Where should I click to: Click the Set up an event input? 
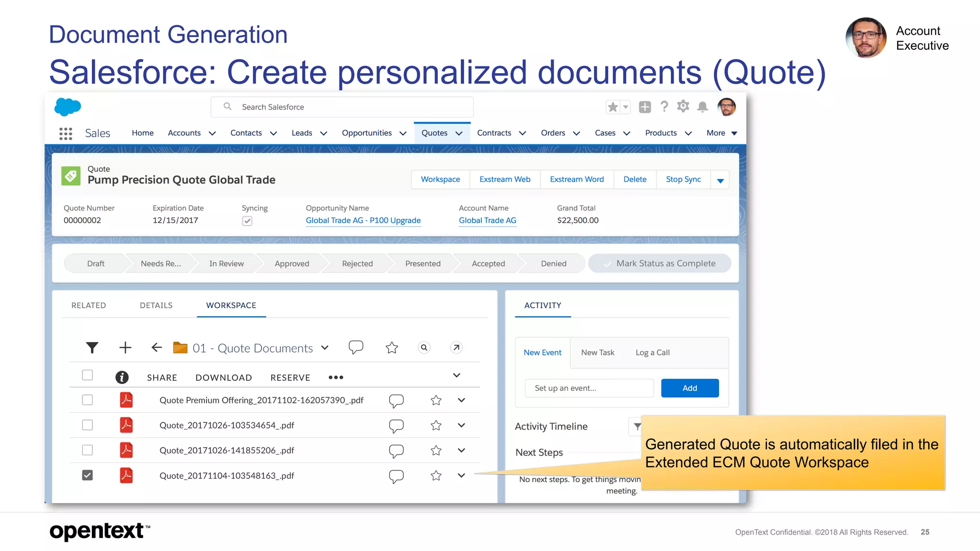tap(590, 388)
